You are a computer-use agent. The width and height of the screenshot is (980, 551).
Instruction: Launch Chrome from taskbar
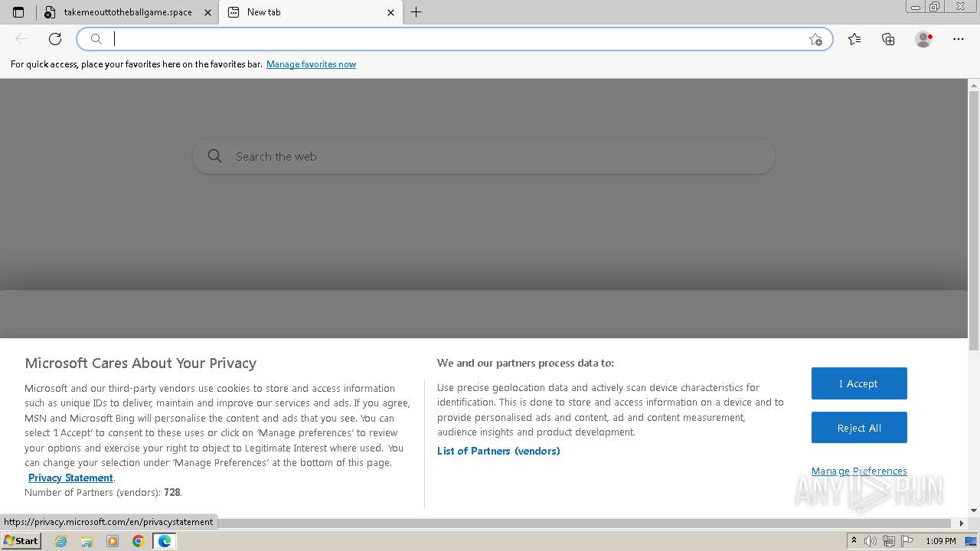click(139, 541)
